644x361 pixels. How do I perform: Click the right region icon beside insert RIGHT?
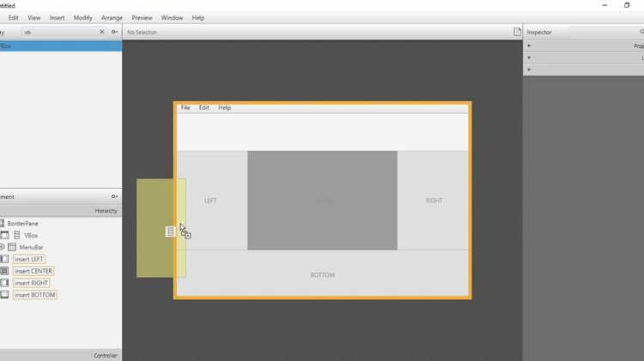[4, 283]
